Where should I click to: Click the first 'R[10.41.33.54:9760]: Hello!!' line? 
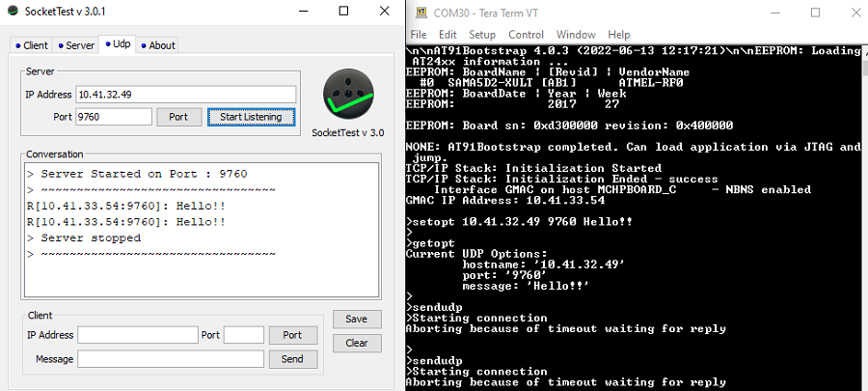click(126, 206)
